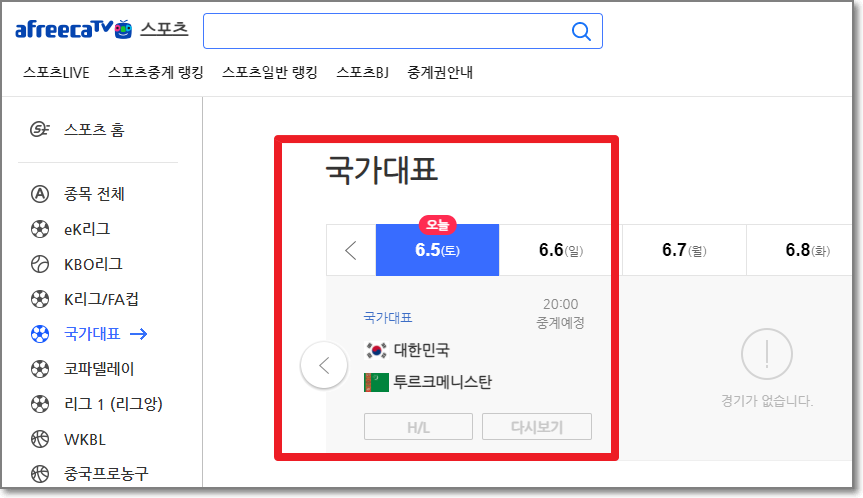Click the South Korea flag icon
Screen dimensions: 863x498
376,350
